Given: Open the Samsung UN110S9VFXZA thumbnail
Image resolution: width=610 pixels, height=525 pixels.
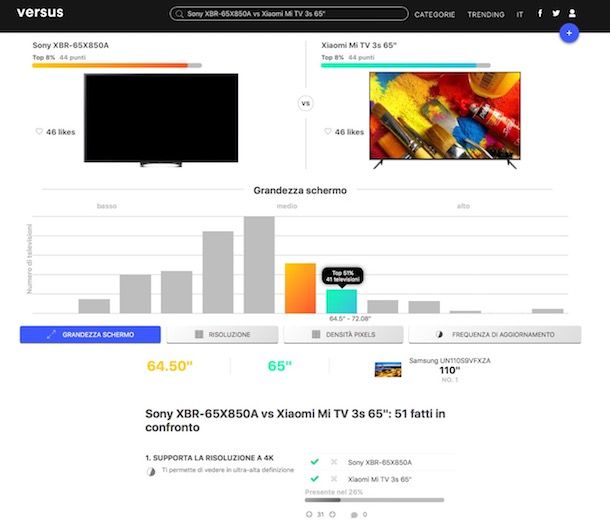Looking at the screenshot, I should (388, 369).
